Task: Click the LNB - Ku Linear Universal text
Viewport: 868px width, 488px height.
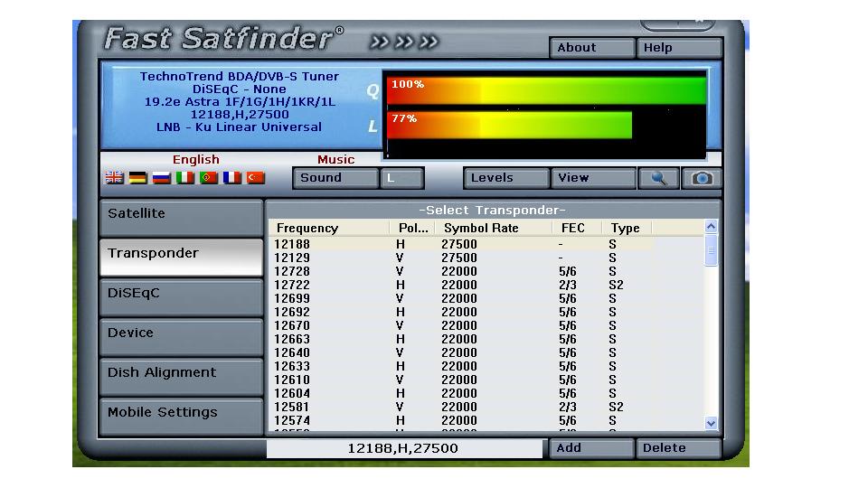Action: (x=239, y=127)
